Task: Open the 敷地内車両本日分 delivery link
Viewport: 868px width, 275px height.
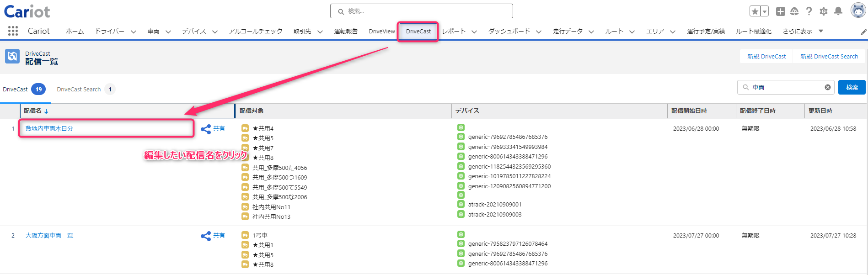Action: (49, 128)
